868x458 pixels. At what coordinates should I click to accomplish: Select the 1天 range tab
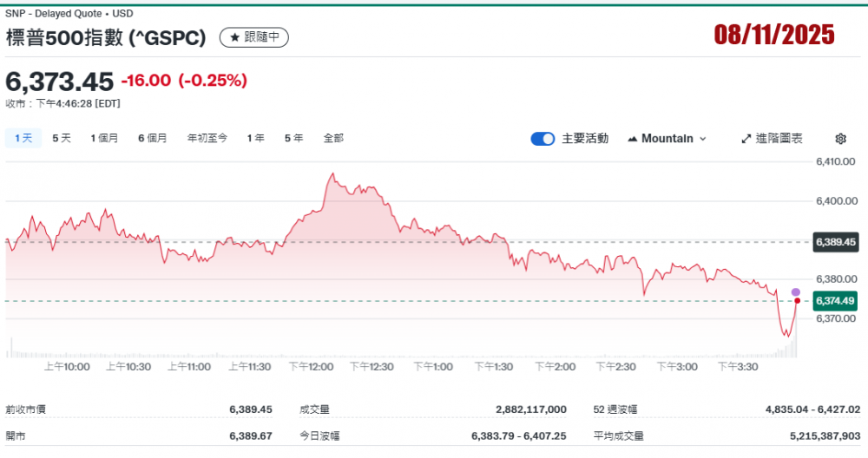(x=23, y=138)
